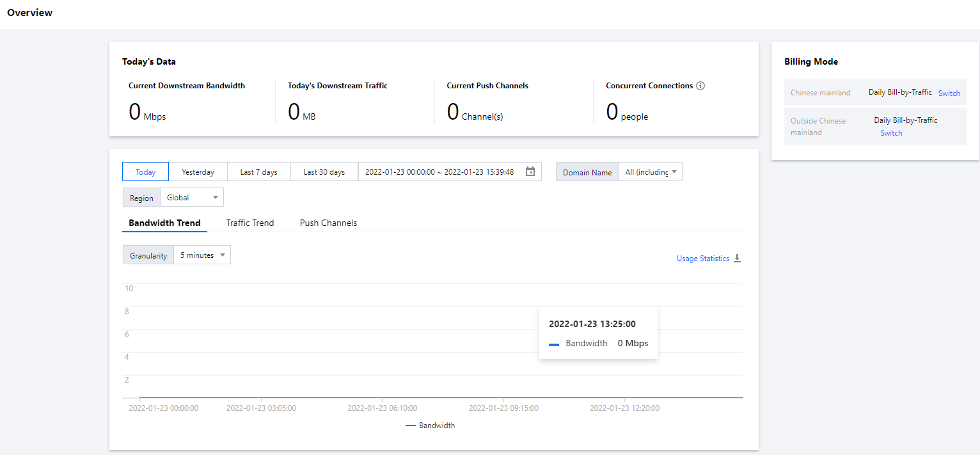This screenshot has width=980, height=455.
Task: Click the Concurrent Connections info icon
Action: (x=700, y=86)
